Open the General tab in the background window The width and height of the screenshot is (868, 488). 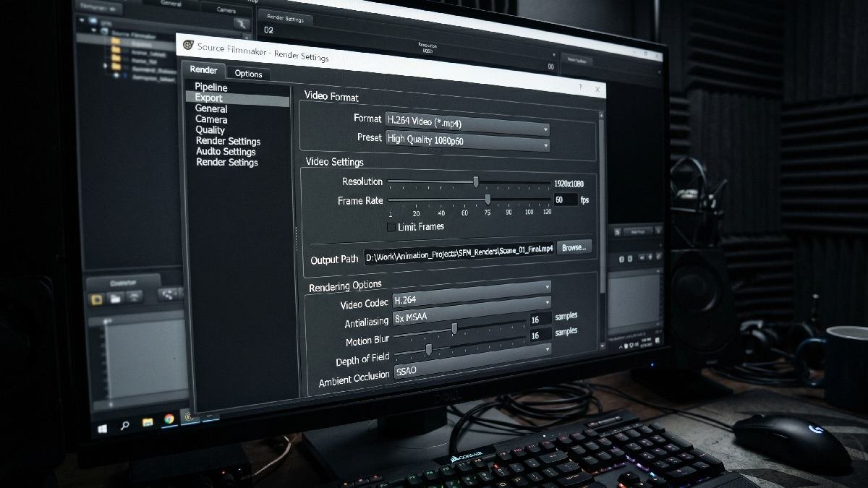171,2
